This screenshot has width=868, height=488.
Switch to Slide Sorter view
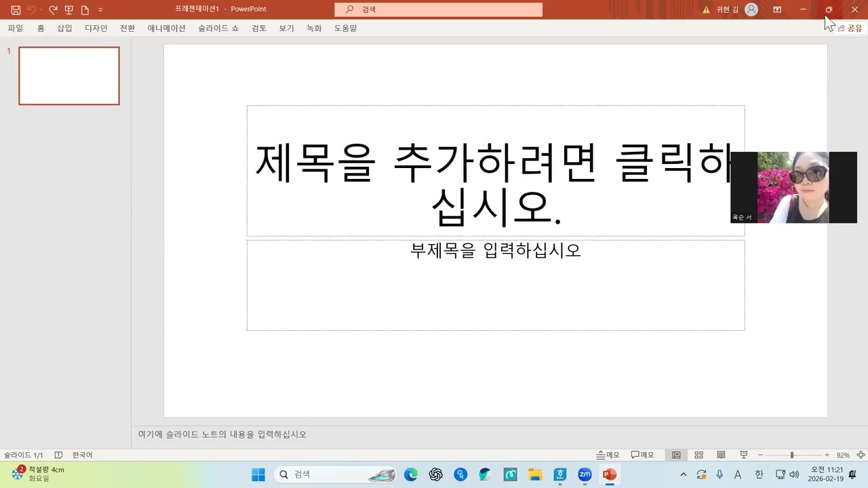698,455
